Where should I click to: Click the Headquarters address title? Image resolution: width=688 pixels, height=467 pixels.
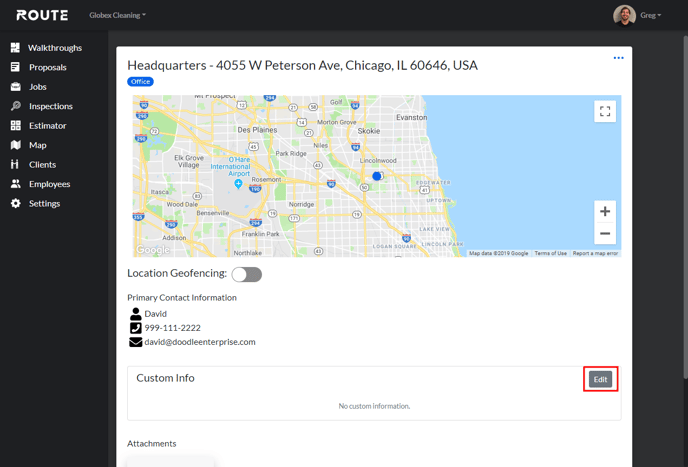pyautogui.click(x=302, y=65)
